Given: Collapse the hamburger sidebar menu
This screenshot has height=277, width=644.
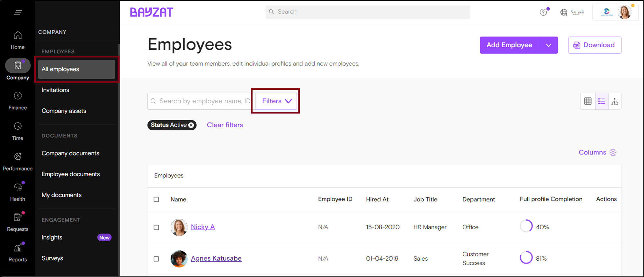Looking at the screenshot, I should click(x=18, y=13).
